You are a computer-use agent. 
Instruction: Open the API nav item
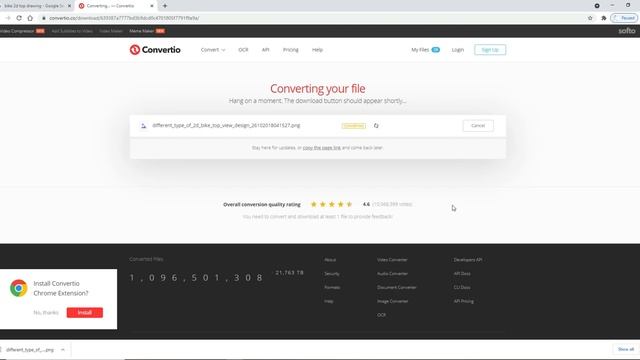pos(265,50)
